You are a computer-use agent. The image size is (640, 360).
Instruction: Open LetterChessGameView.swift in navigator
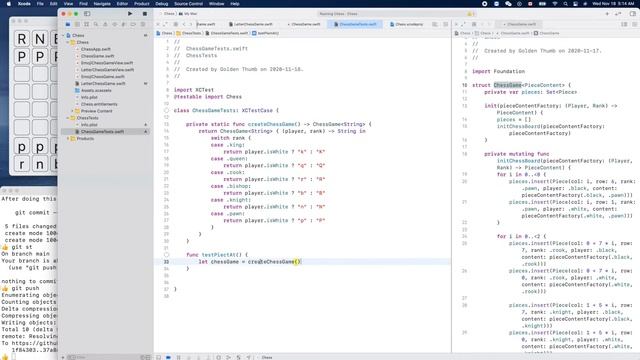point(107,70)
